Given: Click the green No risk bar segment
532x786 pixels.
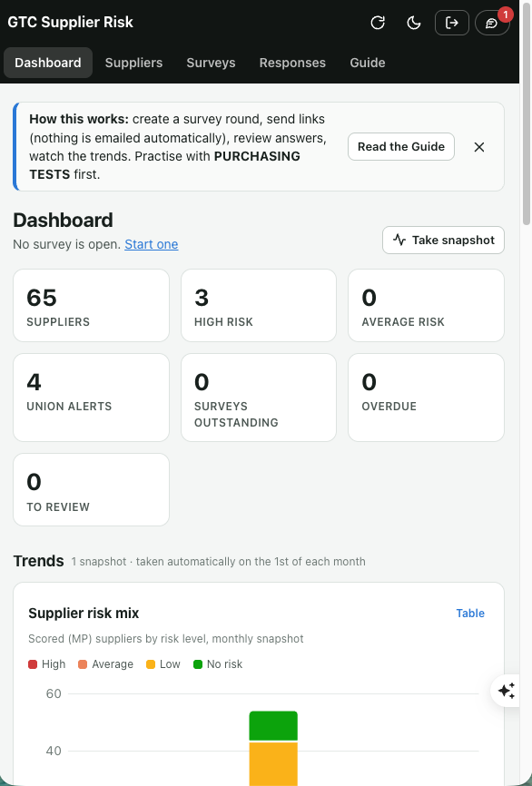Looking at the screenshot, I should tap(273, 726).
